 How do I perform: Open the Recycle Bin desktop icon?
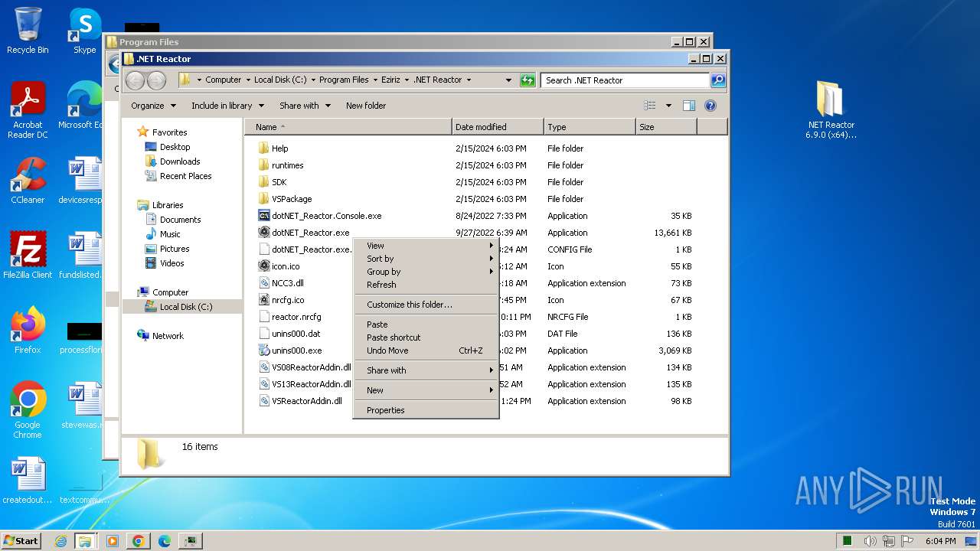pyautogui.click(x=28, y=31)
